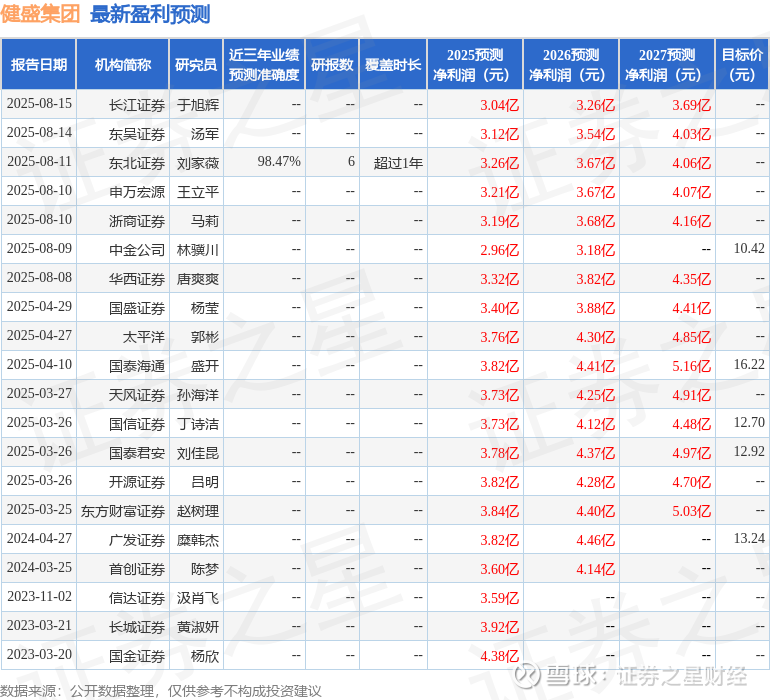Viewport: 770px width, 700px height.
Task: Click target price 12.92
Action: [749, 451]
